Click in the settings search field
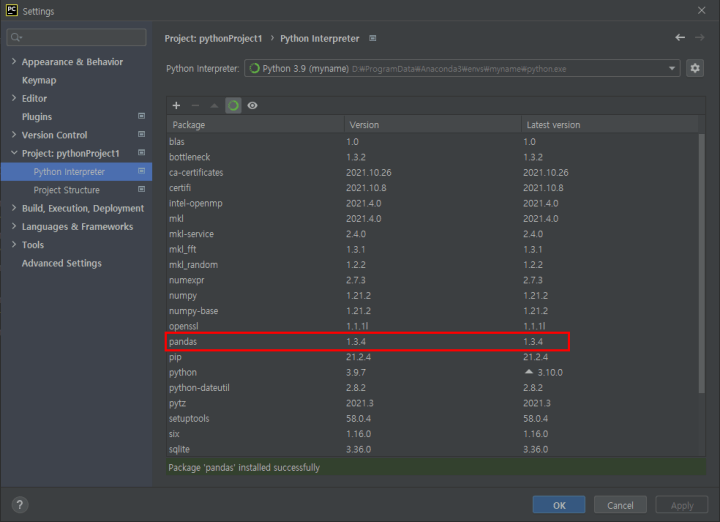The height and width of the screenshot is (522, 720). pyautogui.click(x=76, y=37)
